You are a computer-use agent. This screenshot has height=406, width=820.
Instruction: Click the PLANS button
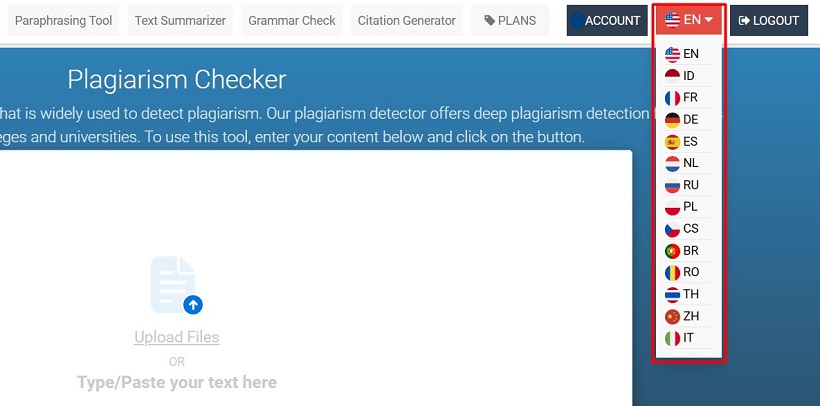click(x=510, y=20)
